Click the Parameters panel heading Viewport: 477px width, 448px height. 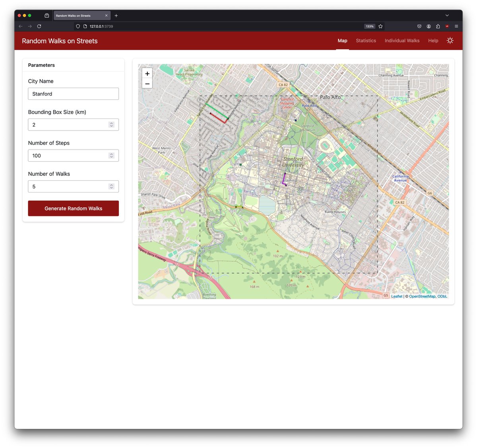(x=41, y=65)
